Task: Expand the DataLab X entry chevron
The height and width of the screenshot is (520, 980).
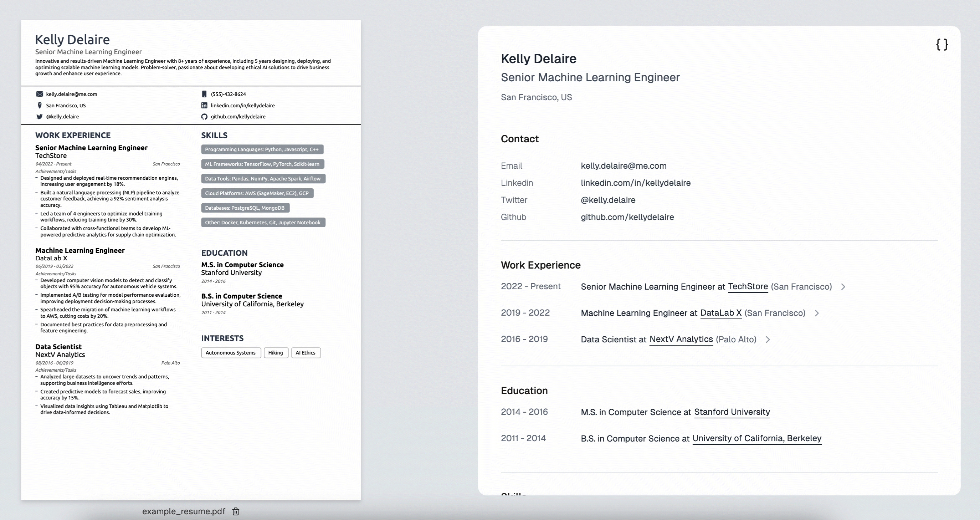Action: (x=816, y=313)
